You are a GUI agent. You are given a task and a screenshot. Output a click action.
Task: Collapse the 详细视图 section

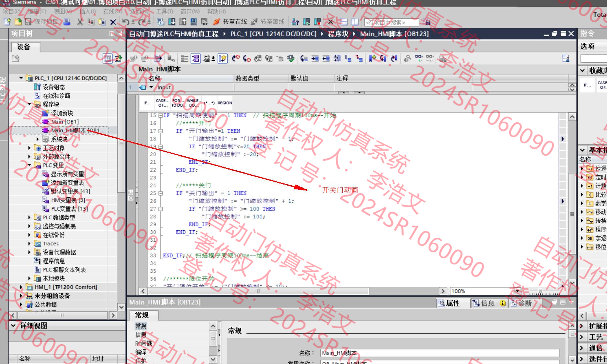pos(14,326)
